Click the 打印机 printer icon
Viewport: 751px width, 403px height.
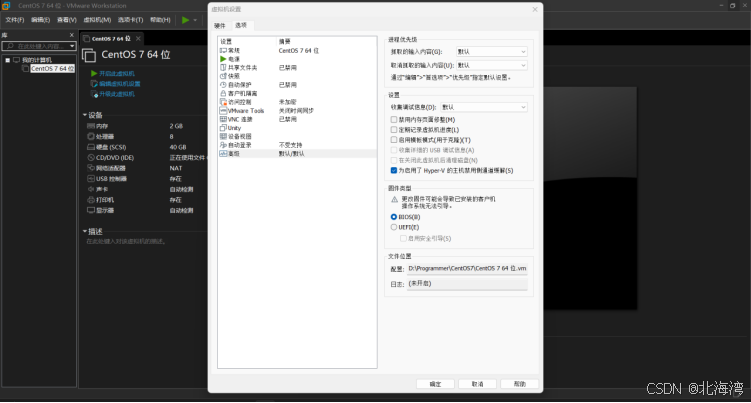click(x=91, y=200)
